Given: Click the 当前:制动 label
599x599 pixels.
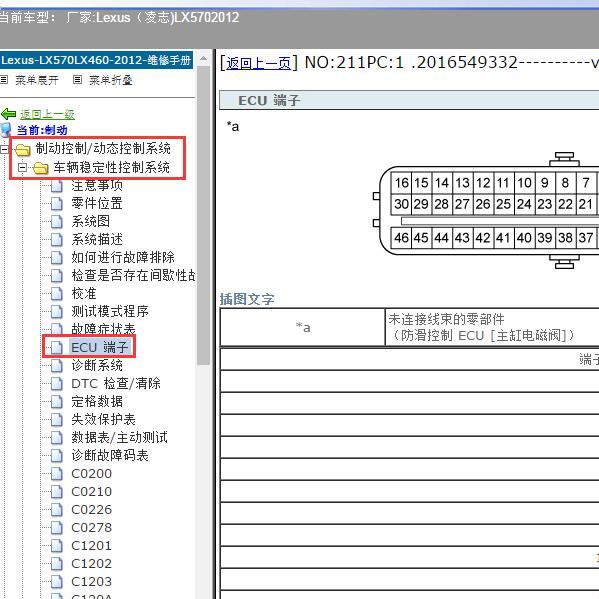Looking at the screenshot, I should pos(42,130).
